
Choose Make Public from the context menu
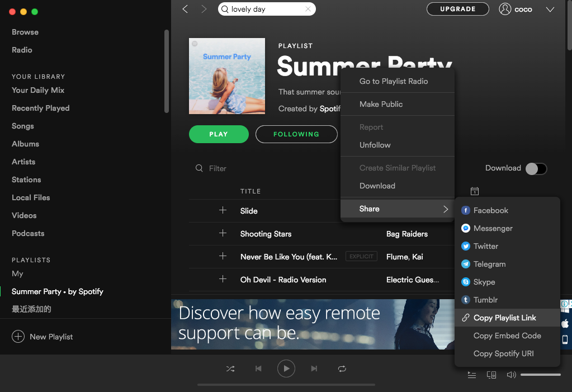click(381, 104)
